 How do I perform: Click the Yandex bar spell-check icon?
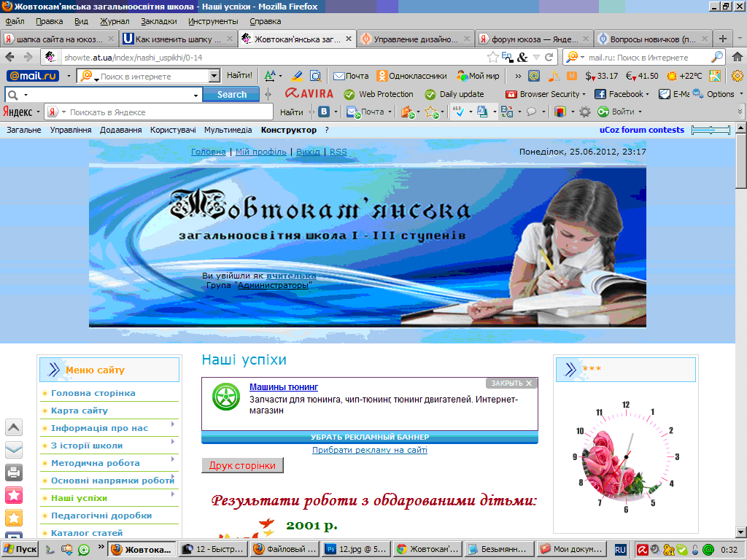458,112
